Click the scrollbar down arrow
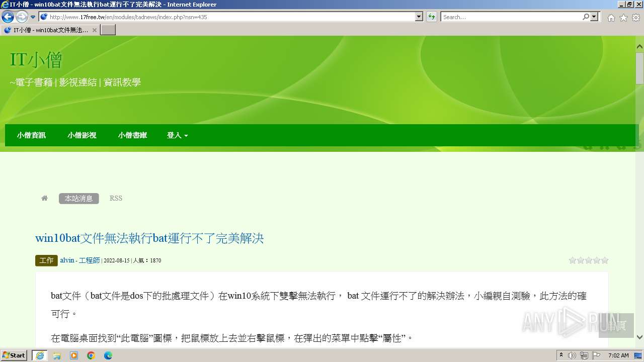Screen dimensions: 644x362 [x=639, y=337]
